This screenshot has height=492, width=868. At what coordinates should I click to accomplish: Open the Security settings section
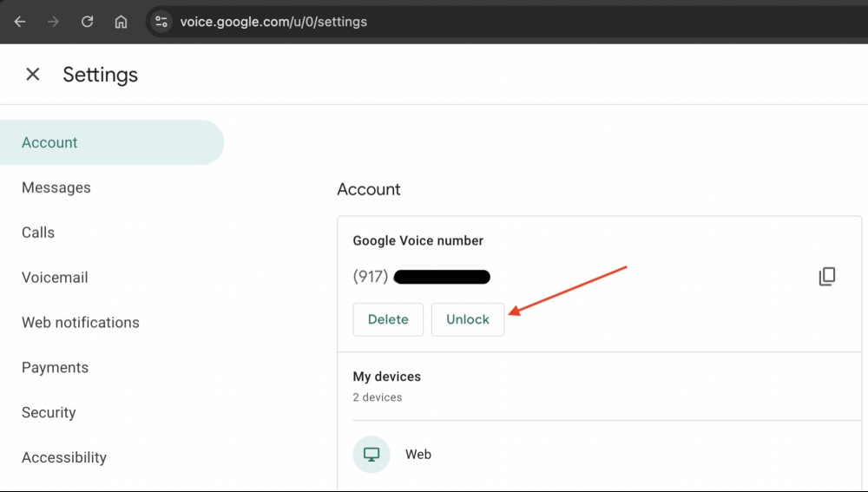coord(49,412)
